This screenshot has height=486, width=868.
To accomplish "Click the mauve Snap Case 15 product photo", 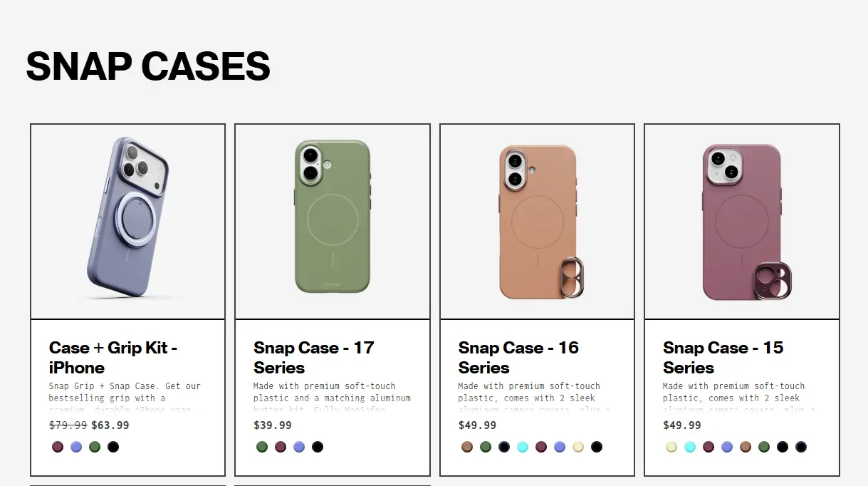I will click(741, 219).
